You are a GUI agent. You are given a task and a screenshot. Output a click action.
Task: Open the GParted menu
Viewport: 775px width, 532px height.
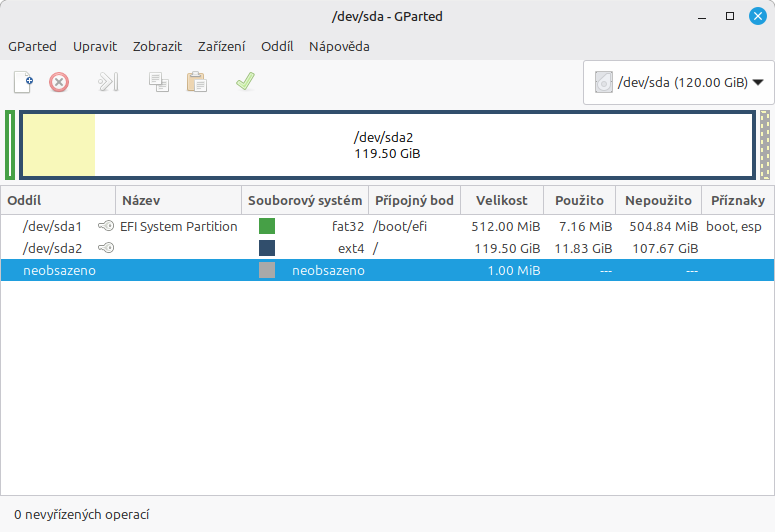32,46
